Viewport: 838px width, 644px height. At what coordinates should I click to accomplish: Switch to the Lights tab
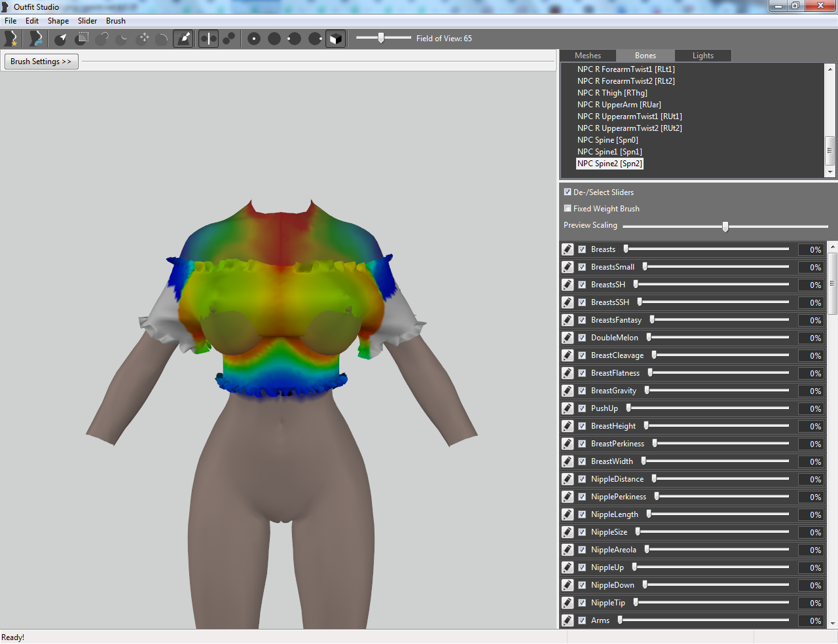click(703, 56)
